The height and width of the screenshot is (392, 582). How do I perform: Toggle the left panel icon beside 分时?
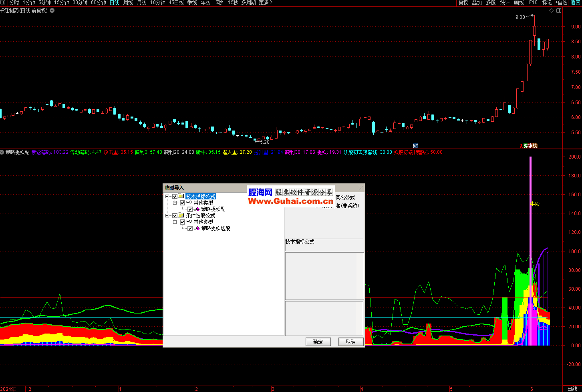(3, 2)
